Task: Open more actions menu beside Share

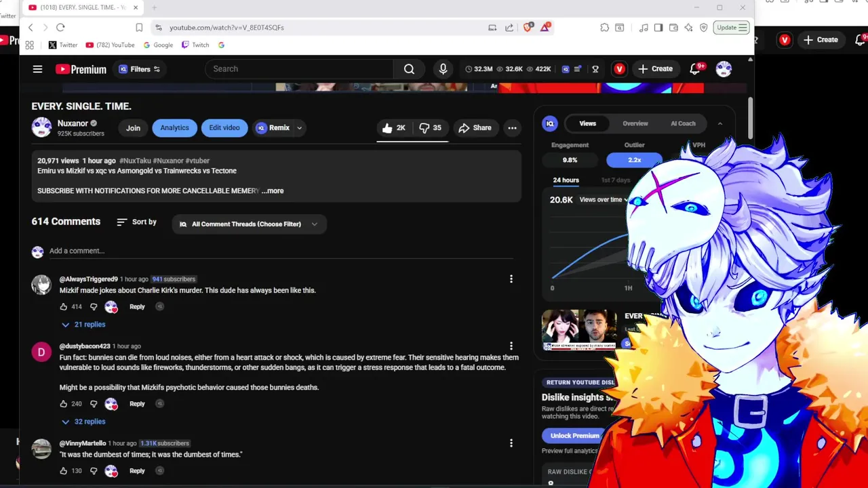Action: tap(512, 127)
